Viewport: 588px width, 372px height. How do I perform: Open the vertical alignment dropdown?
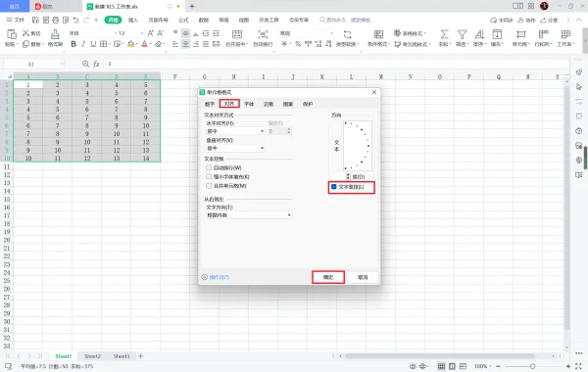tap(235, 148)
